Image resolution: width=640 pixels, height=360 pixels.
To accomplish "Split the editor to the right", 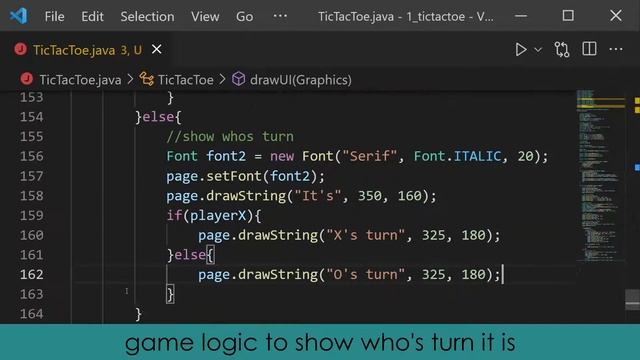I will 589,49.
